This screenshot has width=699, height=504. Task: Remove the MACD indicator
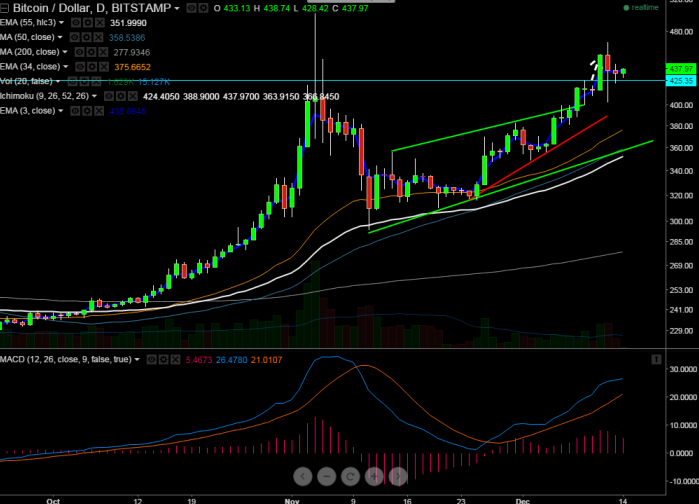tap(175, 360)
